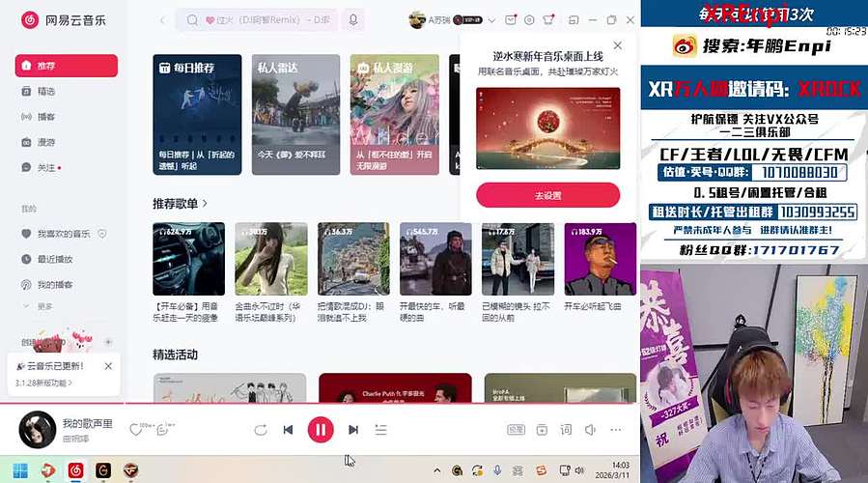This screenshot has width=868, height=483.
Task: Click the NetEase Music taskbar icon
Action: point(76,470)
